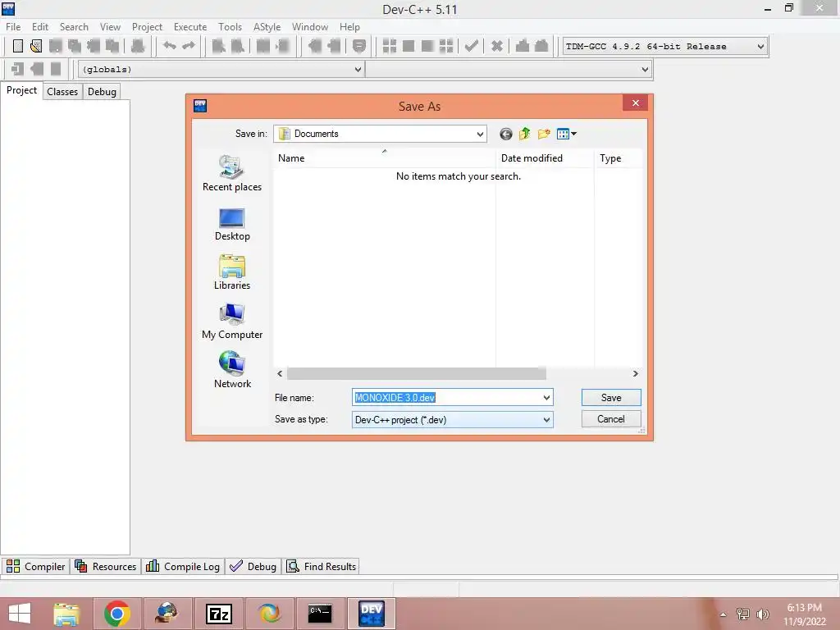Viewport: 840px width, 630px height.
Task: Click the volume speaker tray icon
Action: tap(763, 614)
